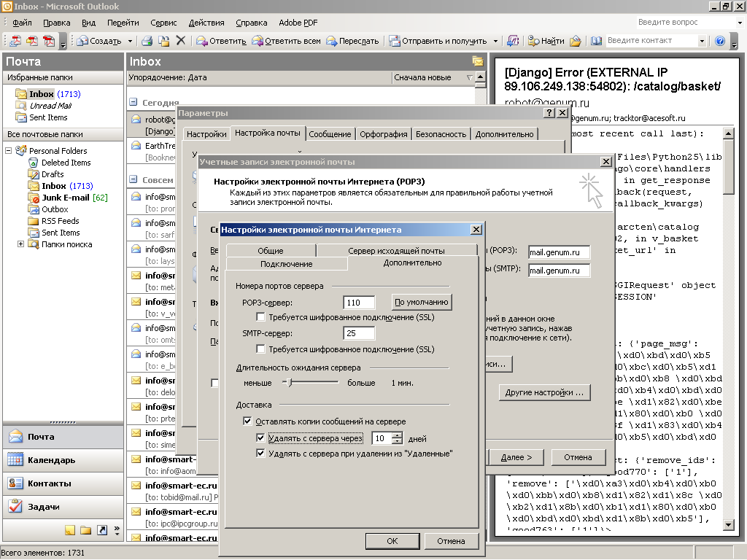Open Notes via yellow note icon
The image size is (747, 560).
(70, 530)
